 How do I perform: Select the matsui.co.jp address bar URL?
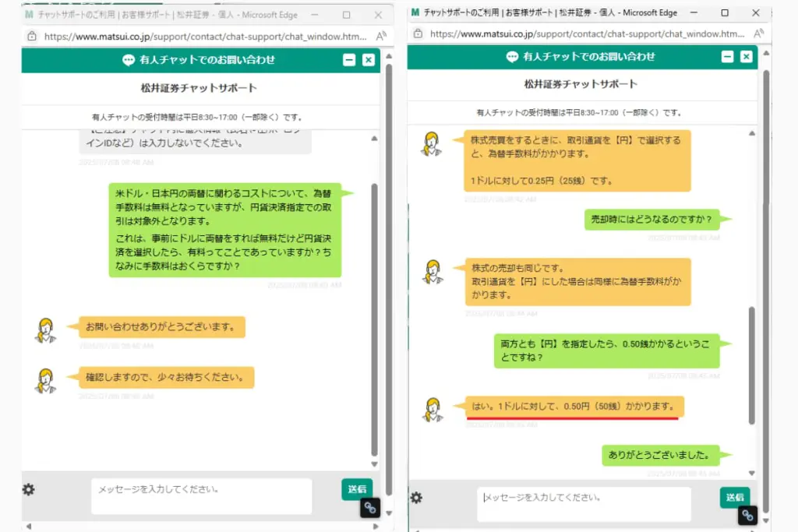(x=195, y=36)
